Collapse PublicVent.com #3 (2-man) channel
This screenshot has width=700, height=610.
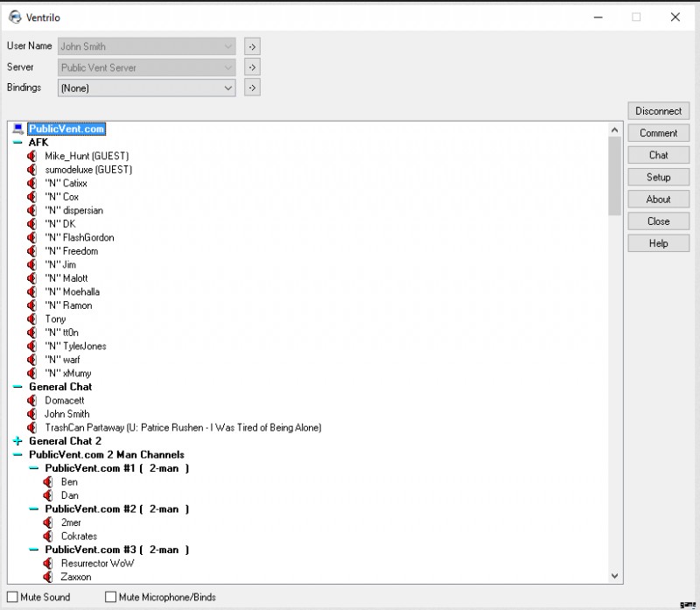(x=33, y=550)
